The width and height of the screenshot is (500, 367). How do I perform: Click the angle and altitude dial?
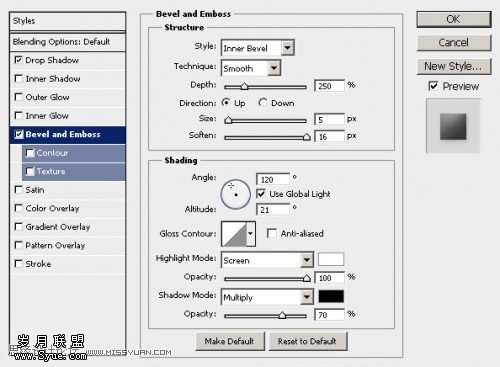[x=235, y=194]
